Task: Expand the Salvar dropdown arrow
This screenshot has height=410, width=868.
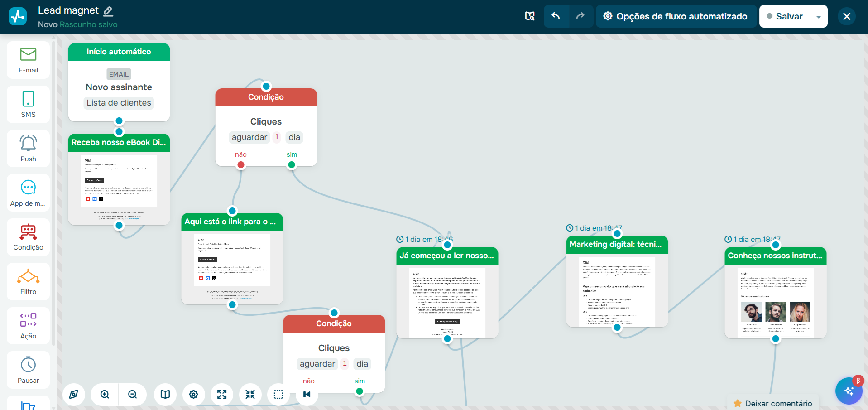Action: (819, 17)
